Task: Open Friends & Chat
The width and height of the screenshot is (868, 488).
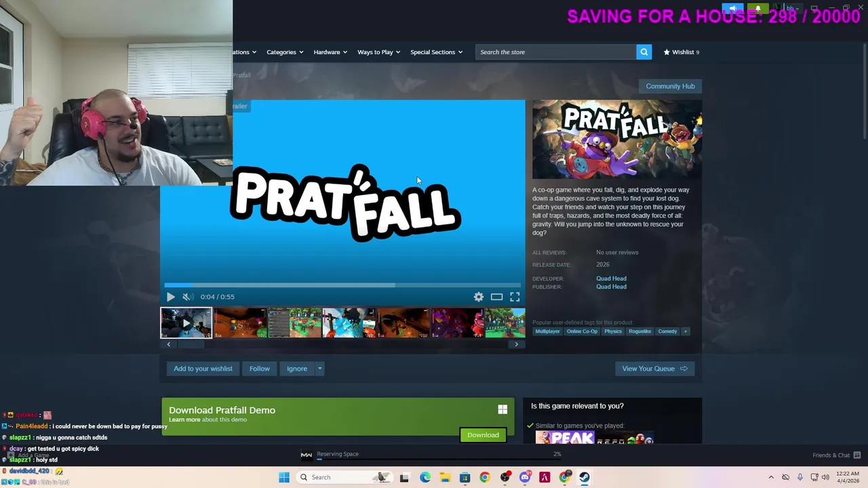Action: coord(836,455)
